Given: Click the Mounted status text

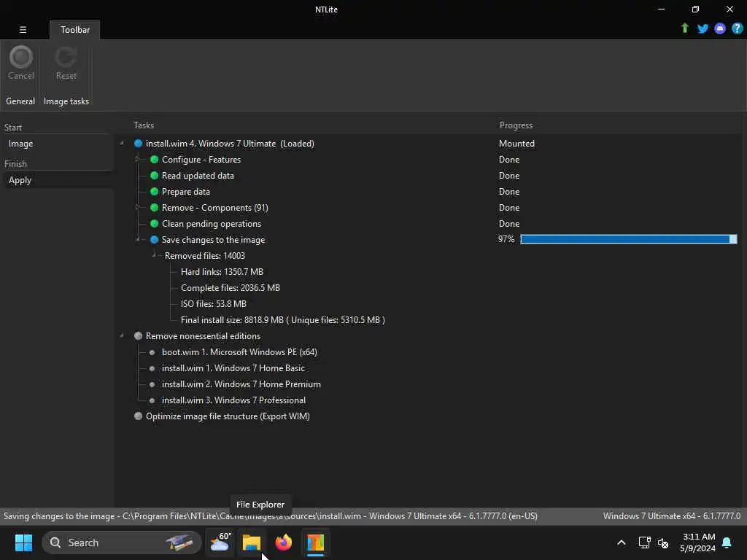Looking at the screenshot, I should pos(516,144).
